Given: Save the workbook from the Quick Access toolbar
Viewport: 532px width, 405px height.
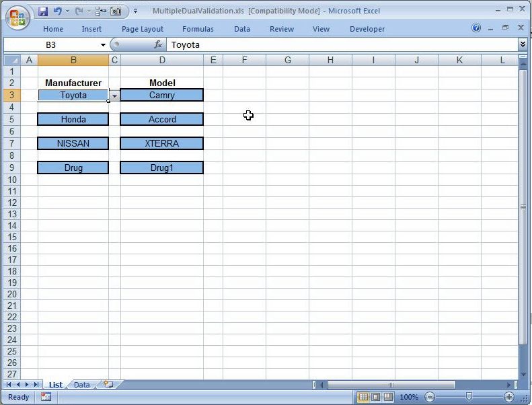Looking at the screenshot, I should point(43,11).
